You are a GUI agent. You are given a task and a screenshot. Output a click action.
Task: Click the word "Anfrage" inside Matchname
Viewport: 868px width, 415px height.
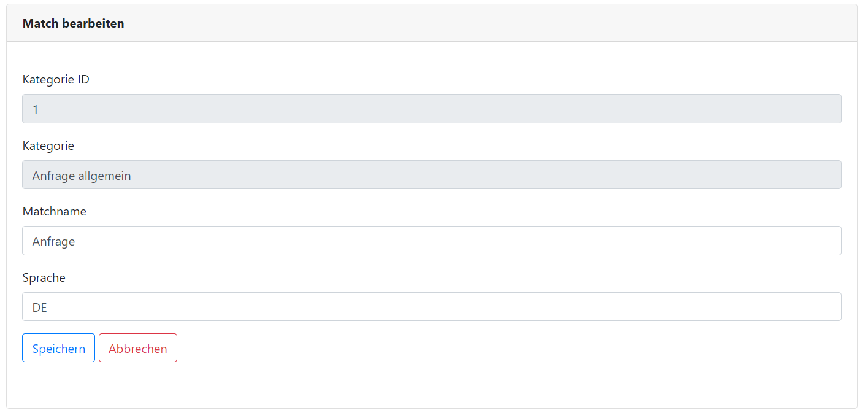pos(53,241)
